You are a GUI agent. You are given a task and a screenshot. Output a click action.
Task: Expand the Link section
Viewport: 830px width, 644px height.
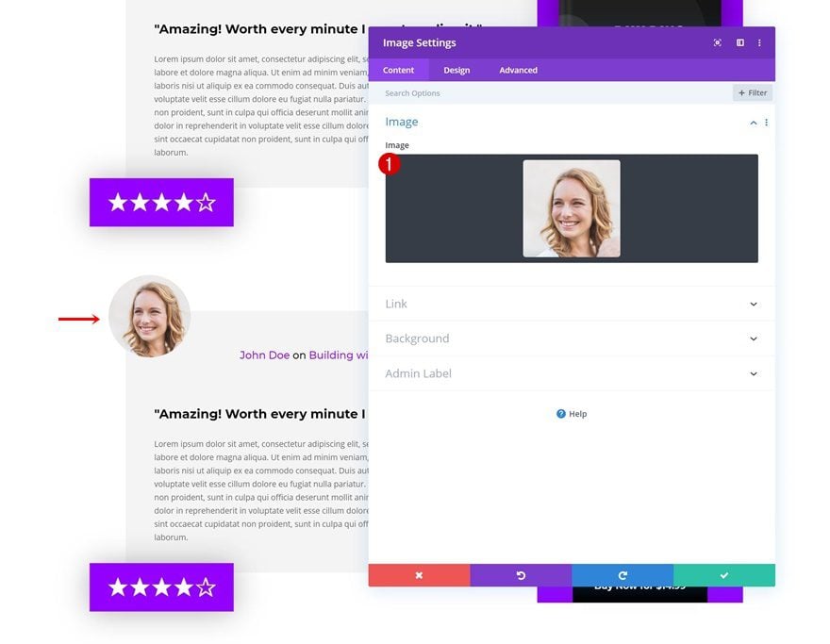coord(572,304)
